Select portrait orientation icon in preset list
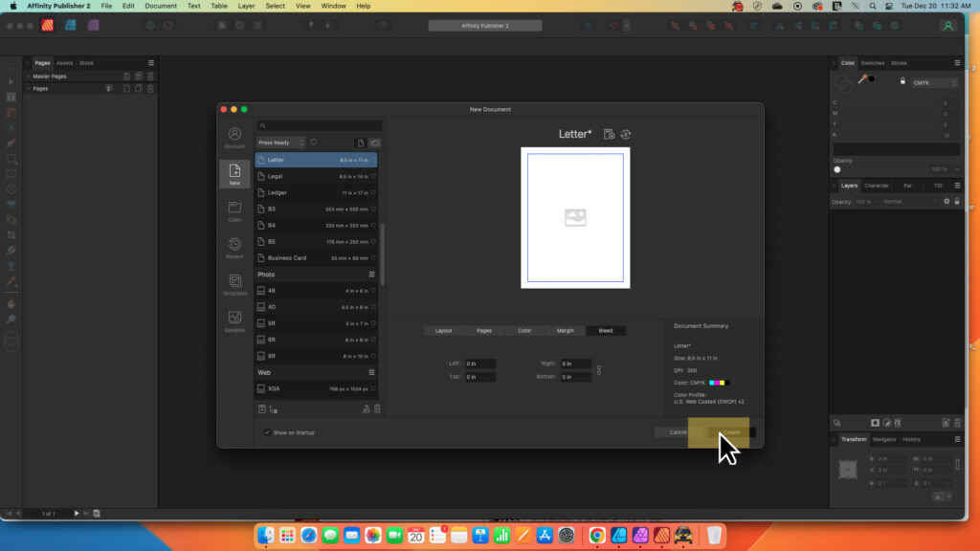 pyautogui.click(x=361, y=143)
